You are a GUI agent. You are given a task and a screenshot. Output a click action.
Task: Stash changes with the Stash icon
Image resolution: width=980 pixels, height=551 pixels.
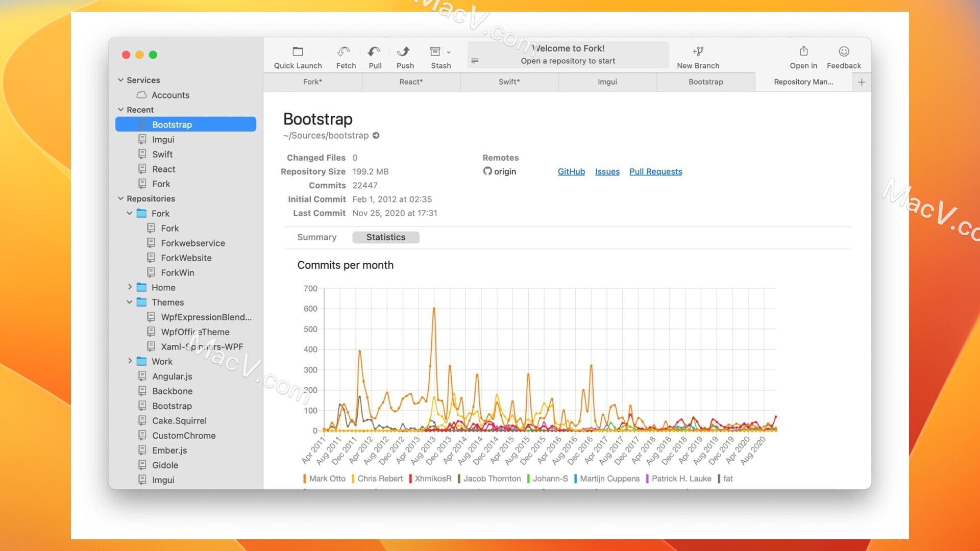(435, 52)
